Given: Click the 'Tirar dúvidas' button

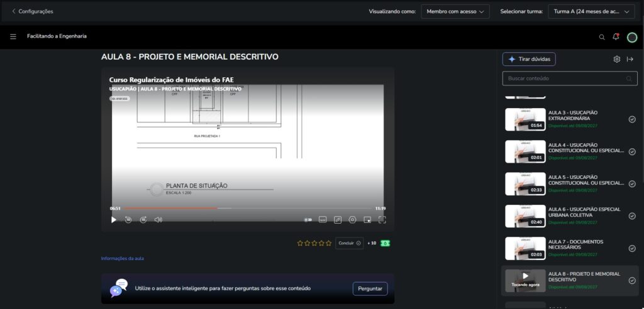Looking at the screenshot, I should click(x=529, y=59).
